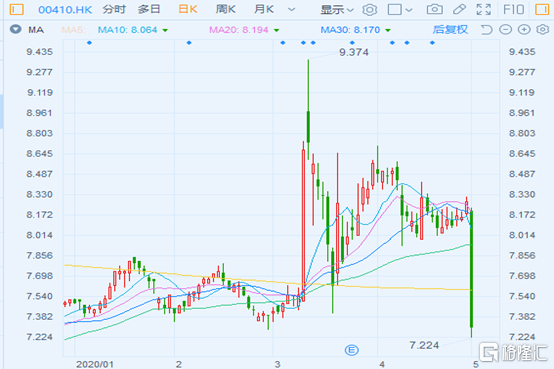Click the 2020/01 date axis label
The image size is (554, 369).
(x=95, y=364)
